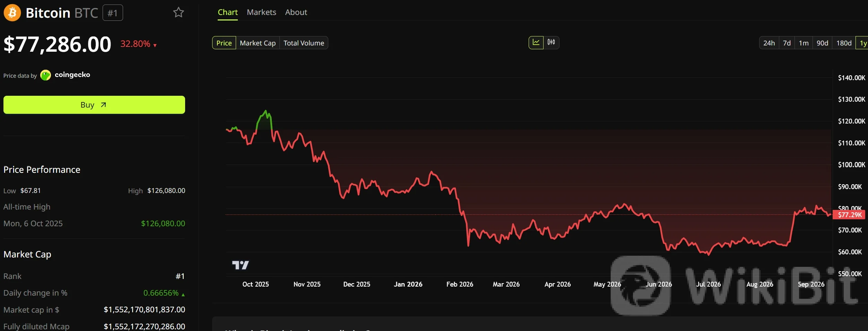
Task: Click the TradingView logo on chart
Action: 240,265
